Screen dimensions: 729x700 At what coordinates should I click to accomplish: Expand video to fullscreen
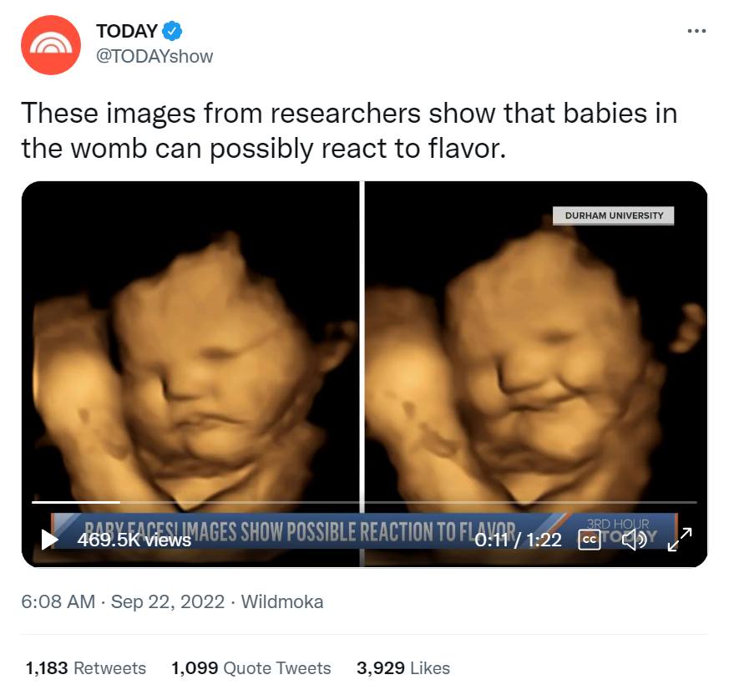click(x=680, y=540)
